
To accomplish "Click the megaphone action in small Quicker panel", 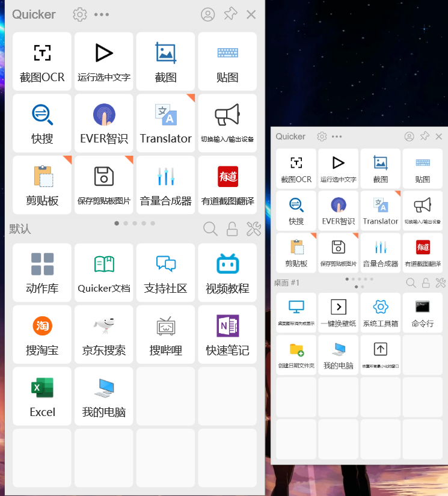I will (x=422, y=210).
